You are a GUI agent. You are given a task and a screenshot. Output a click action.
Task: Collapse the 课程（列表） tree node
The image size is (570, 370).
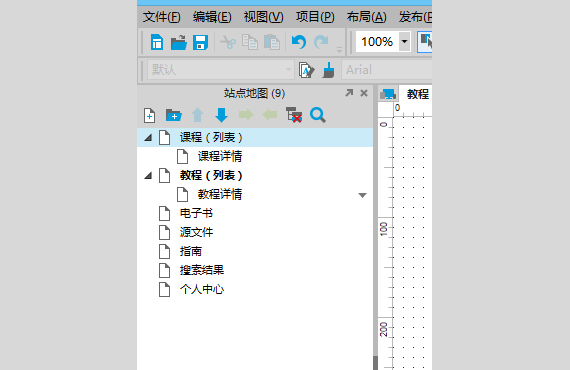click(148, 138)
